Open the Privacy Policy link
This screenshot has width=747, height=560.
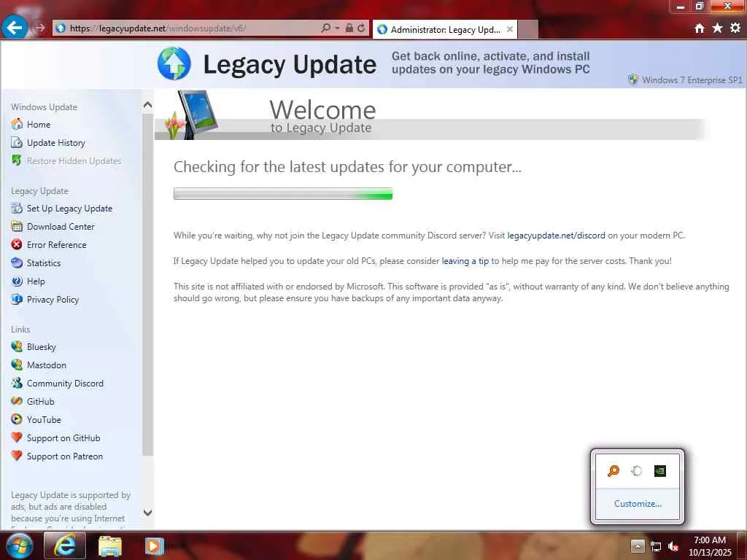(53, 299)
